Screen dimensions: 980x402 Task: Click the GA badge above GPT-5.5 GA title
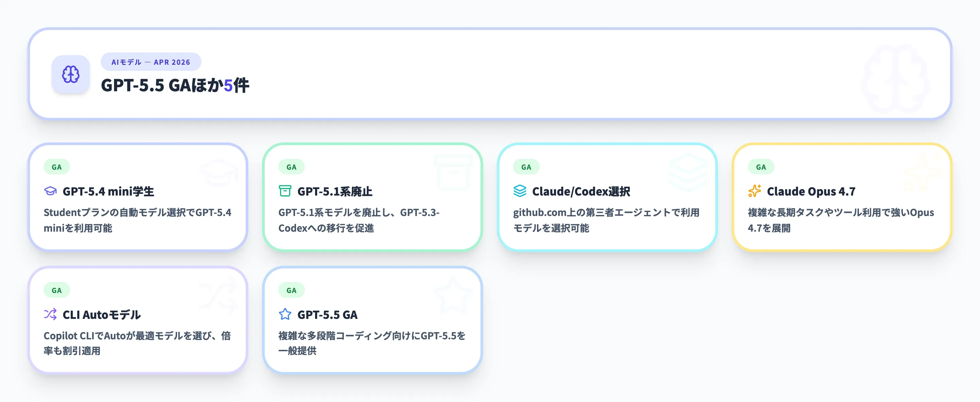(291, 290)
